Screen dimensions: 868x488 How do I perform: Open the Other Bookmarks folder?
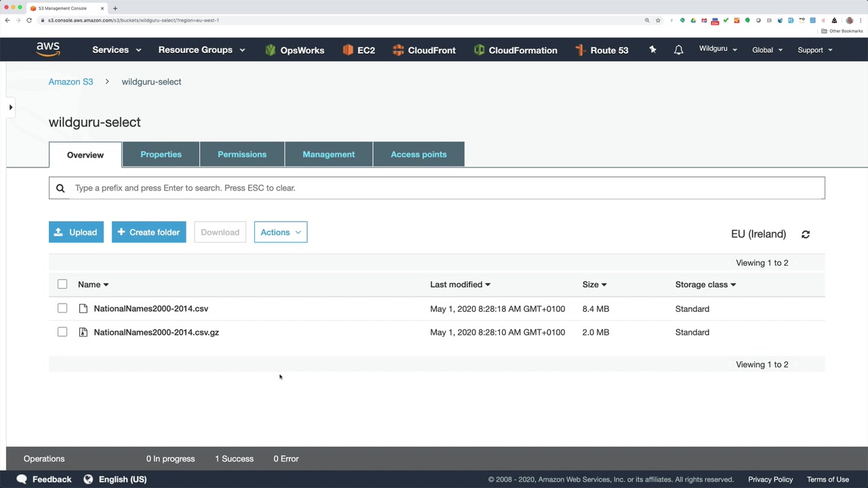pos(843,31)
